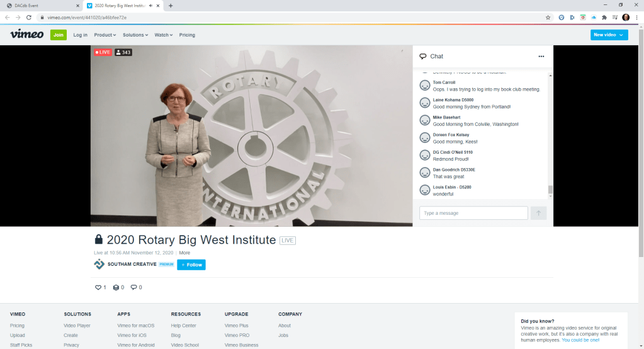This screenshot has height=349, width=644.
Task: Click the green Join button
Action: [59, 35]
